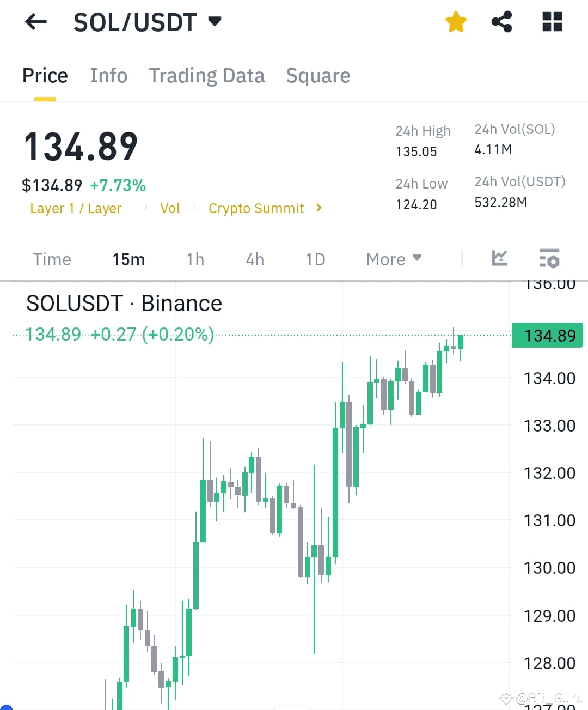Select the 1h interval option
This screenshot has height=710, width=588.
coord(195,259)
